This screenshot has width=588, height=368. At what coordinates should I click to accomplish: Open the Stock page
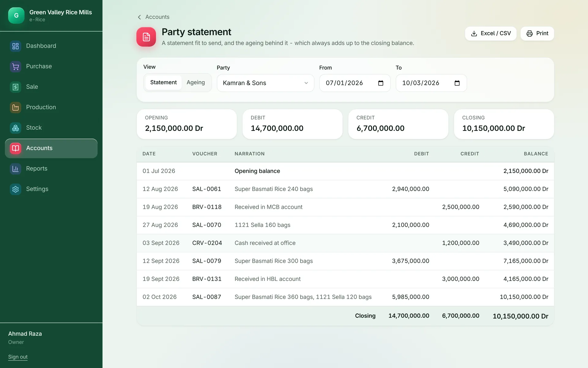click(51, 128)
